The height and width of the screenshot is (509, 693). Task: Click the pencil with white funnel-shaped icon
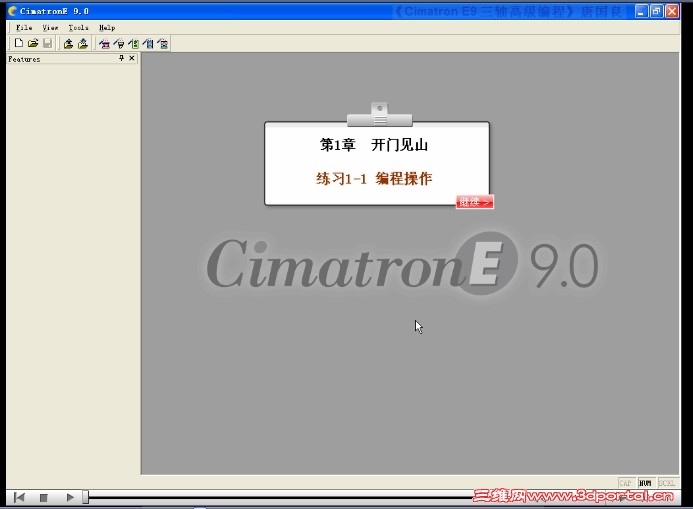click(119, 44)
